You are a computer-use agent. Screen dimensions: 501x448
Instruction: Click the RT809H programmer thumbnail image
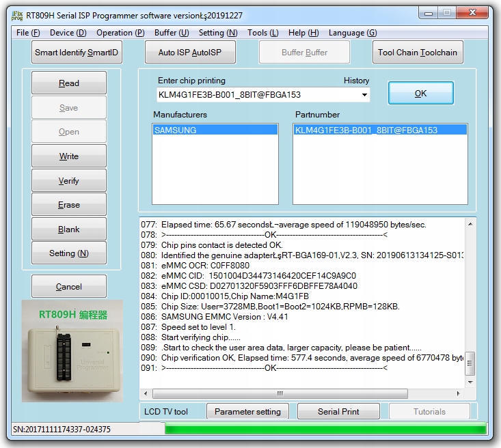pos(72,350)
